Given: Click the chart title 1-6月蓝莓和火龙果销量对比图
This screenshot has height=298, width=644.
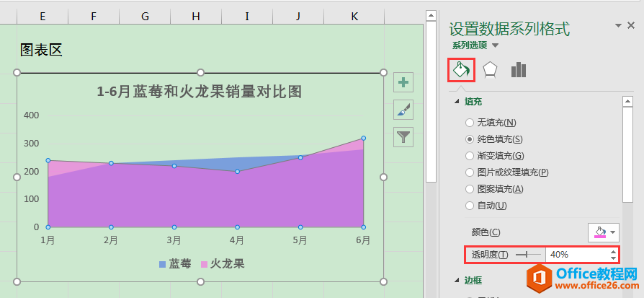Looking at the screenshot, I should click(200, 92).
